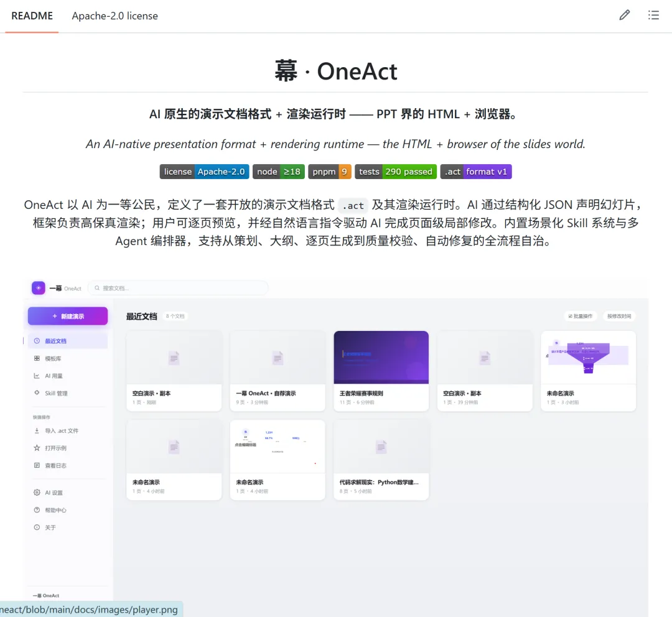Click 查看日志 log icon
672x617 pixels.
point(37,465)
